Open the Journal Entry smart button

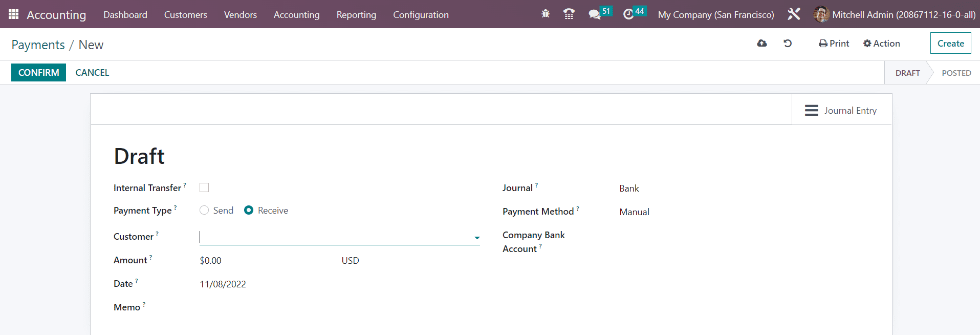(841, 110)
